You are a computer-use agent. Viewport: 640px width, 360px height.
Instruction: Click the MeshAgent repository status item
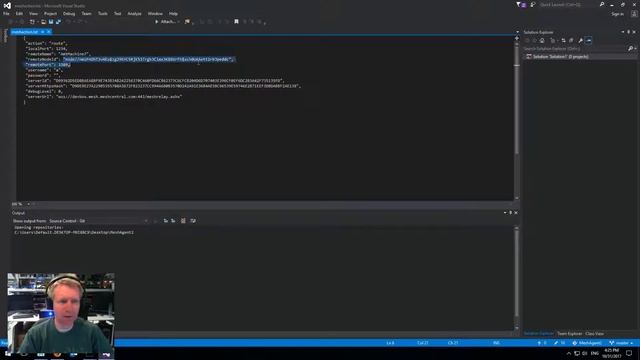(x=587, y=343)
